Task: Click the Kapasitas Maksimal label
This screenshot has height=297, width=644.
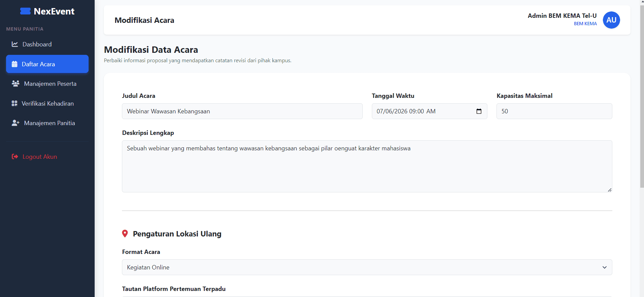Action: click(x=524, y=96)
